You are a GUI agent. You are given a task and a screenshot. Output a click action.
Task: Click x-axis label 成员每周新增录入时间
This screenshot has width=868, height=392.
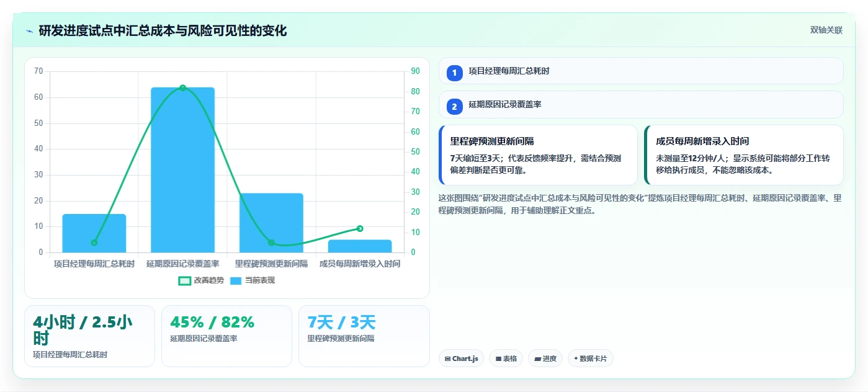coord(360,264)
